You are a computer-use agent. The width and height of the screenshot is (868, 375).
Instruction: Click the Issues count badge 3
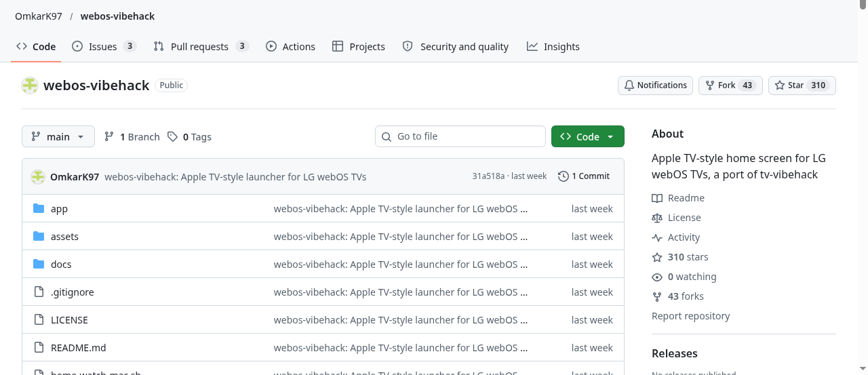pyautogui.click(x=130, y=46)
